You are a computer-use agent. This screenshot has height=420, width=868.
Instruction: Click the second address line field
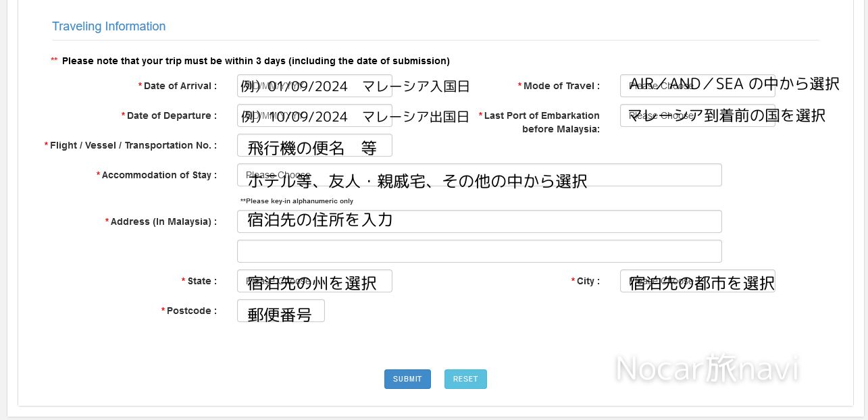point(480,251)
